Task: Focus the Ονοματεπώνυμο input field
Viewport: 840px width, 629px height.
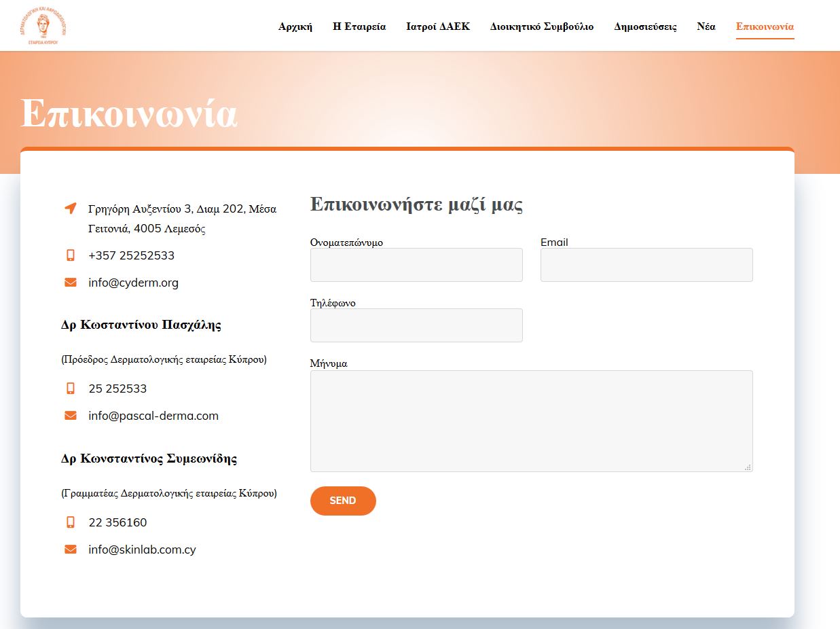Action: [x=416, y=265]
